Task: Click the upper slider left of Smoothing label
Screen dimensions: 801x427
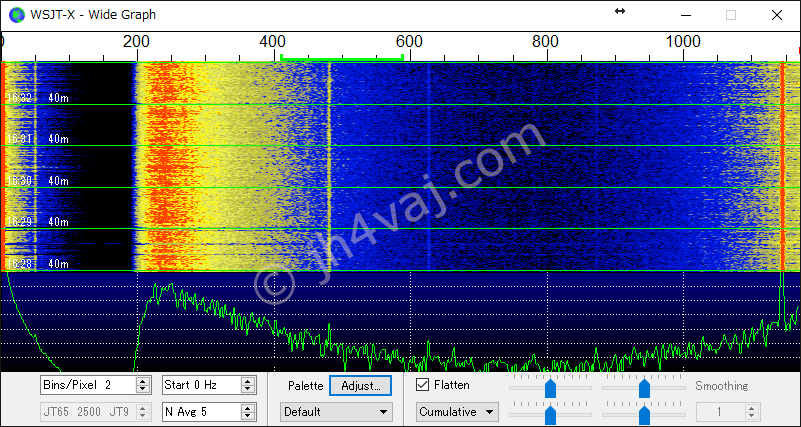Action: [645, 388]
